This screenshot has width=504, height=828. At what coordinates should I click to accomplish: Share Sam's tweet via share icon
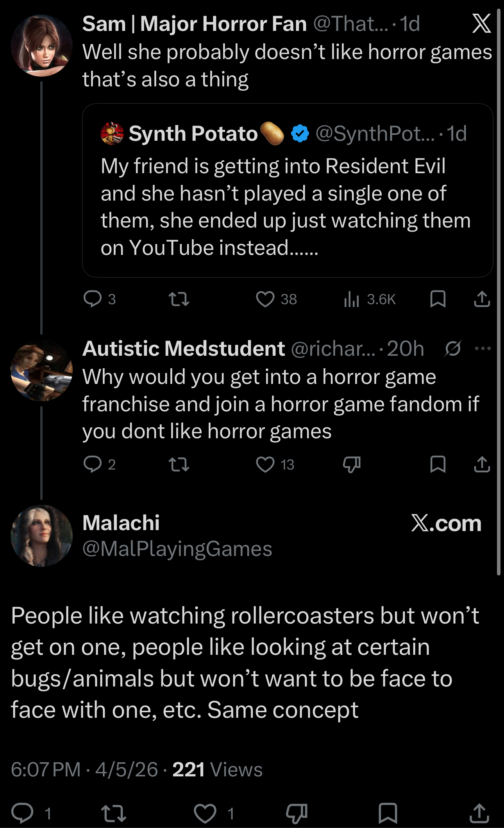(482, 299)
